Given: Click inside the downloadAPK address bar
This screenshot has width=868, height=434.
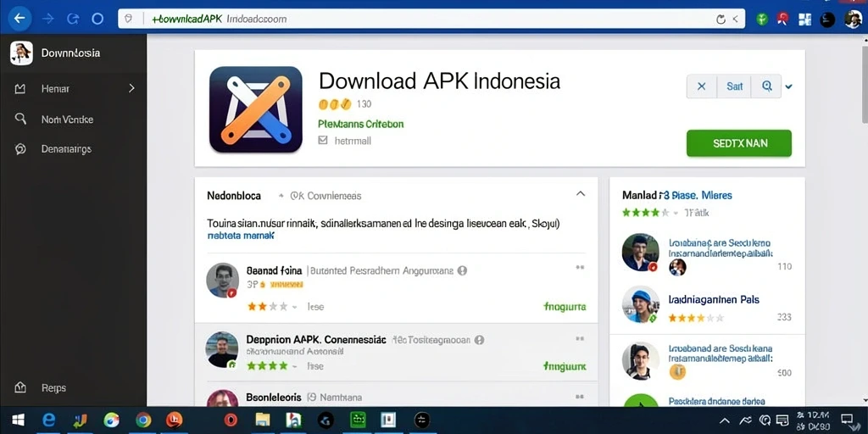Looking at the screenshot, I should [431, 19].
